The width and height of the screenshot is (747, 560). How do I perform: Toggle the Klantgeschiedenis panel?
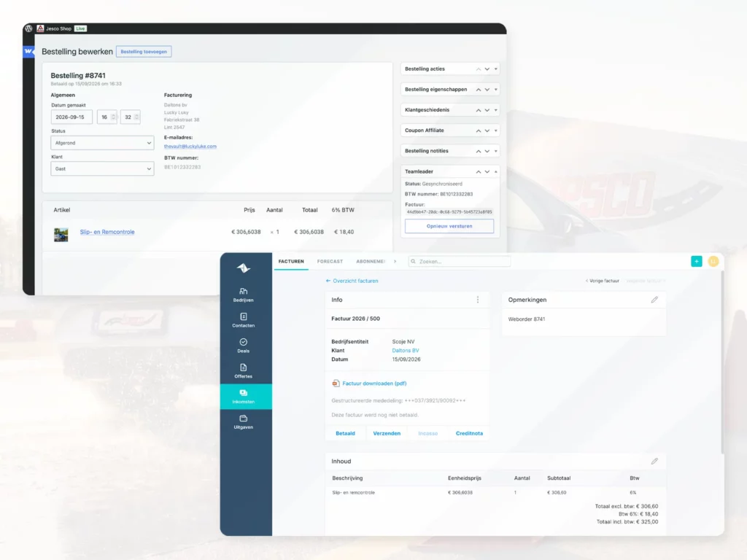(x=496, y=110)
